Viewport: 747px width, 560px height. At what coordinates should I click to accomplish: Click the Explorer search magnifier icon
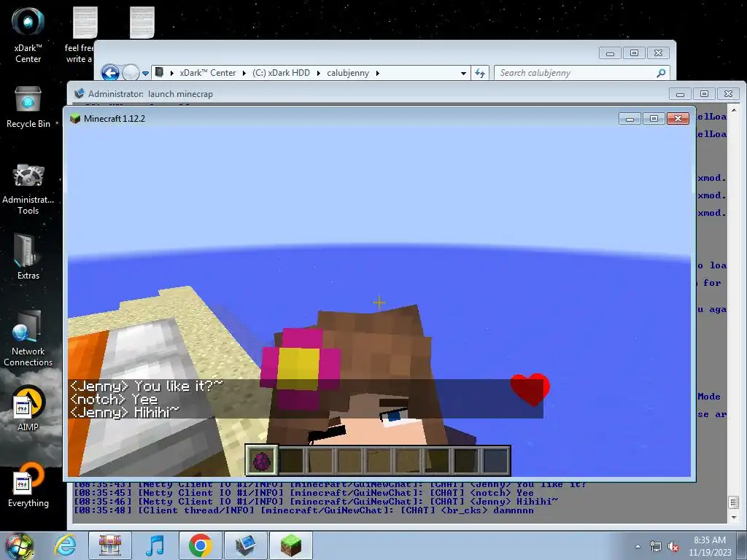661,73
